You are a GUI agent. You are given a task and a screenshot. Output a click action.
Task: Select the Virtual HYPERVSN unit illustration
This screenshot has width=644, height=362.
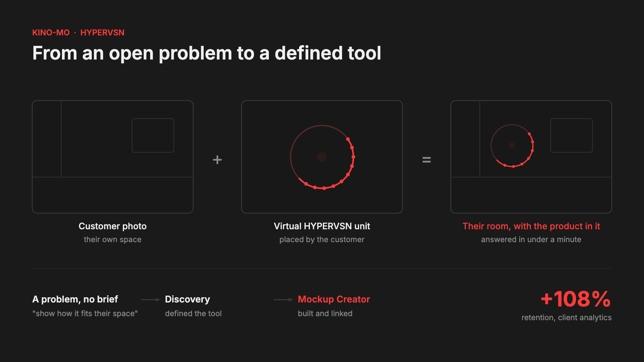pos(322,157)
